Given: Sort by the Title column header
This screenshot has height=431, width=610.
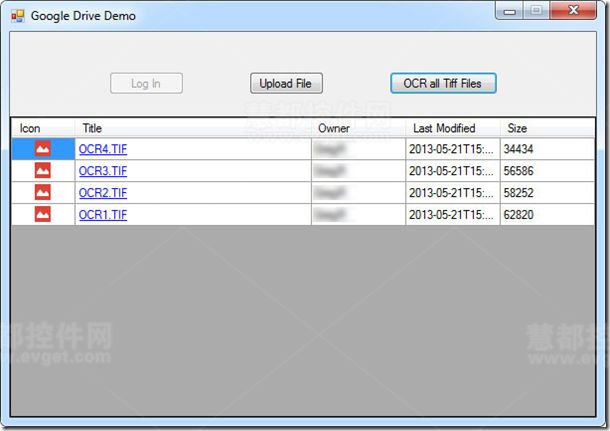Looking at the screenshot, I should (193, 128).
